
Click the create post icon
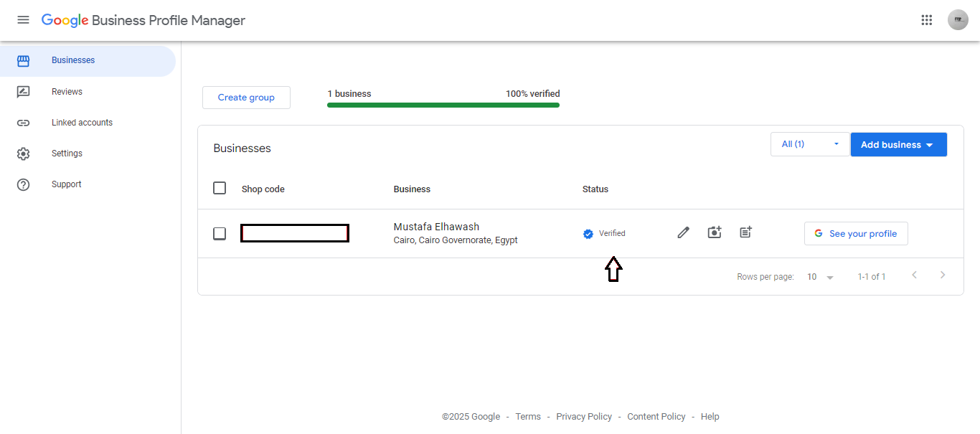745,232
